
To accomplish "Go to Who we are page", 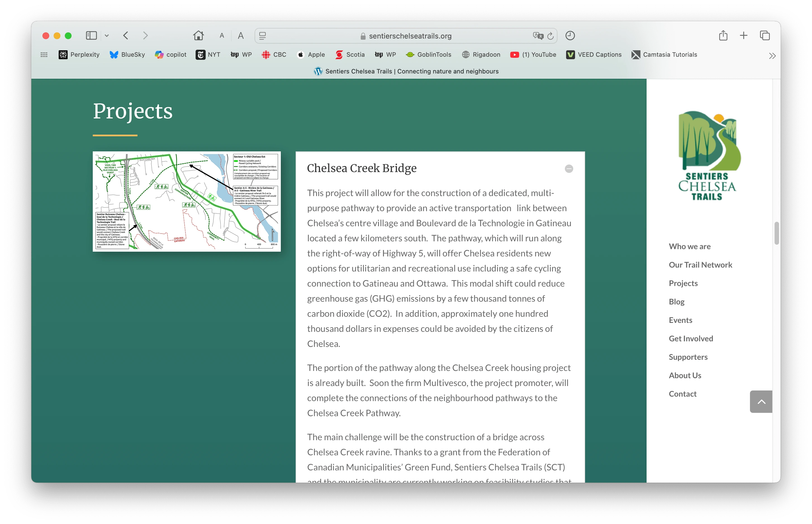I will [690, 246].
